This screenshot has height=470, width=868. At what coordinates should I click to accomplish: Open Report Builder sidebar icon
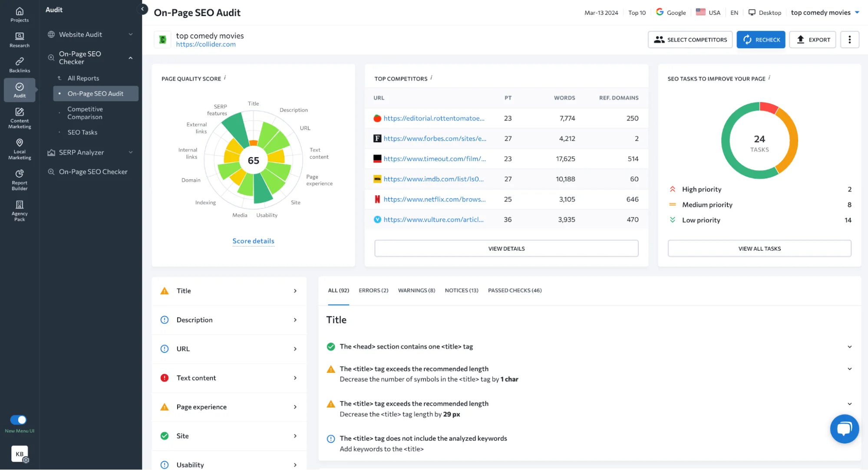coord(20,180)
